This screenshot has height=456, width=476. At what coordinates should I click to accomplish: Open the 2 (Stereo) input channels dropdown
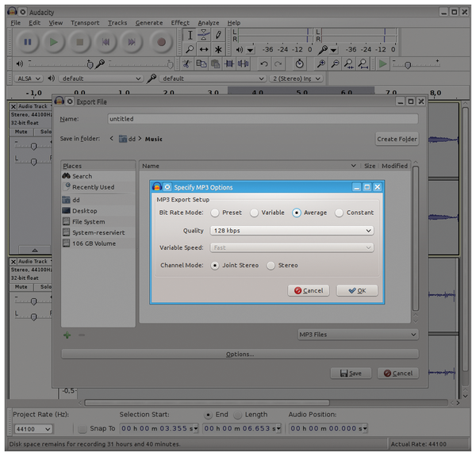pyautogui.click(x=296, y=79)
